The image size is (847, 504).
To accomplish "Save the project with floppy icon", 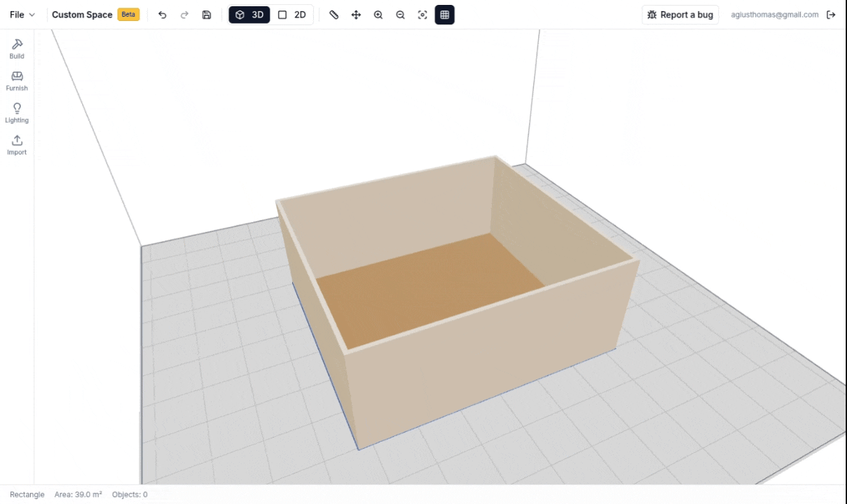I will point(207,15).
